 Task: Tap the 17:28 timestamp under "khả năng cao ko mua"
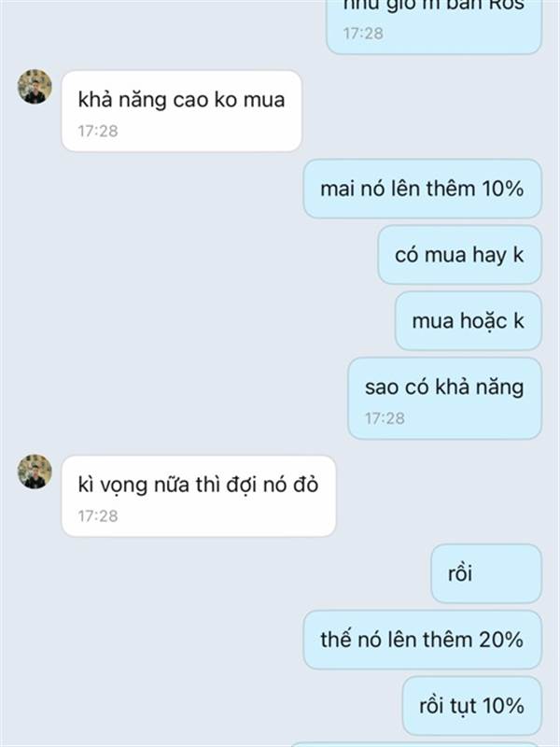click(98, 131)
